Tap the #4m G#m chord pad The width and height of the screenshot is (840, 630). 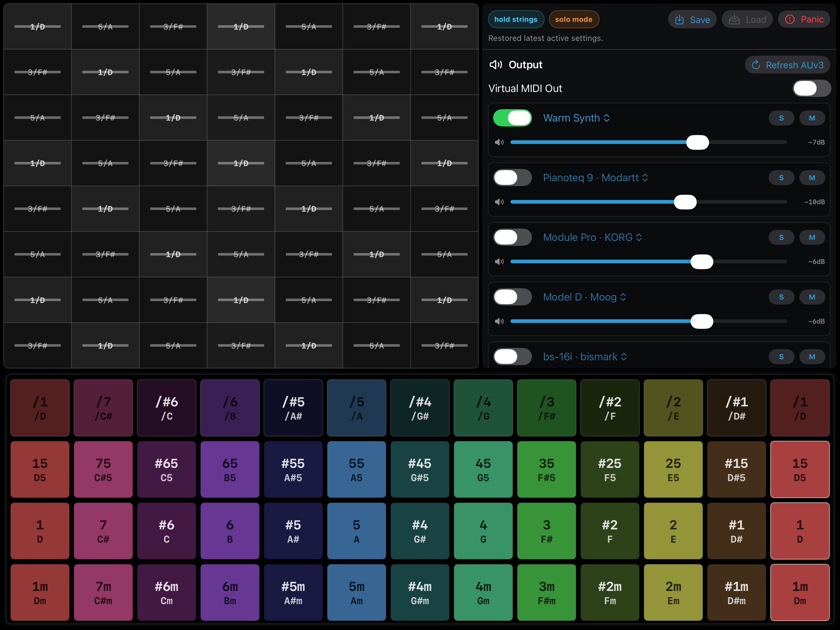420,592
